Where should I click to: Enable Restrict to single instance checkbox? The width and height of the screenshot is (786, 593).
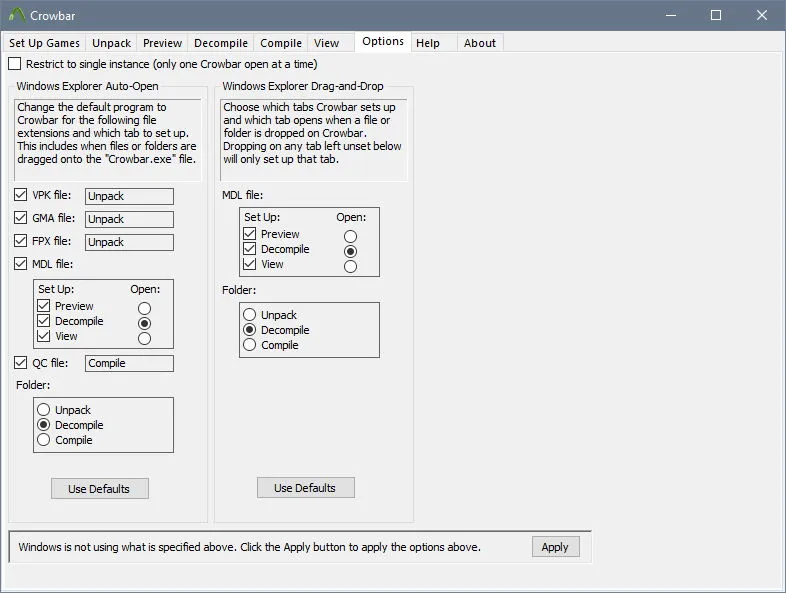[x=15, y=64]
